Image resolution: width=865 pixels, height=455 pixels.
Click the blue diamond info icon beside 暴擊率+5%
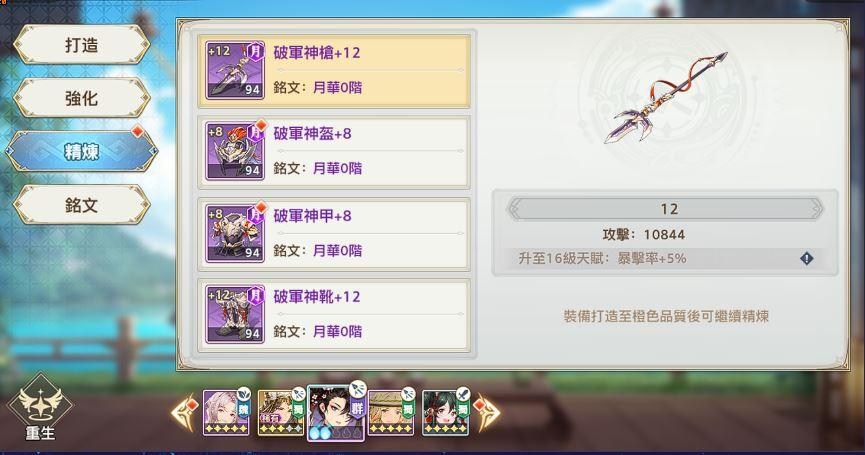[x=807, y=258]
